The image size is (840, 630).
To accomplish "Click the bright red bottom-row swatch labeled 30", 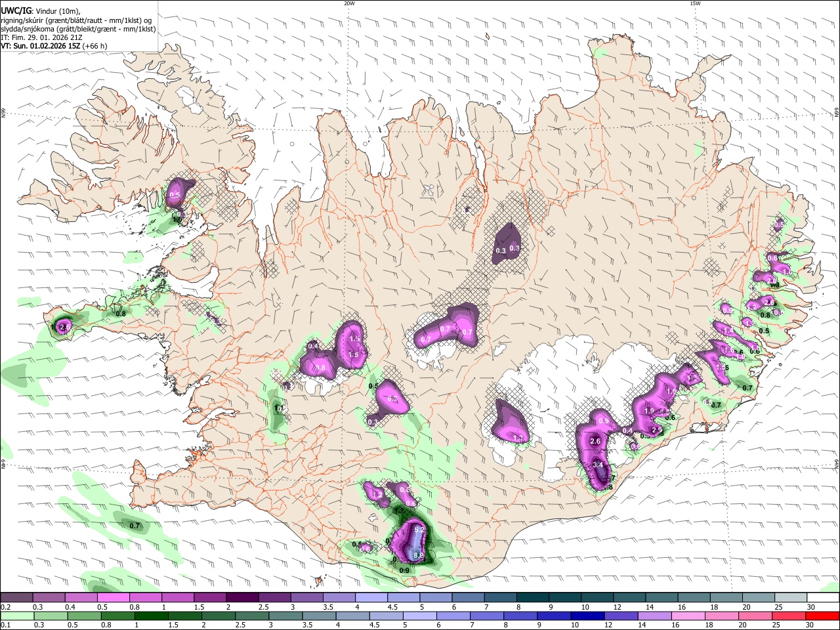I will coord(822,616).
